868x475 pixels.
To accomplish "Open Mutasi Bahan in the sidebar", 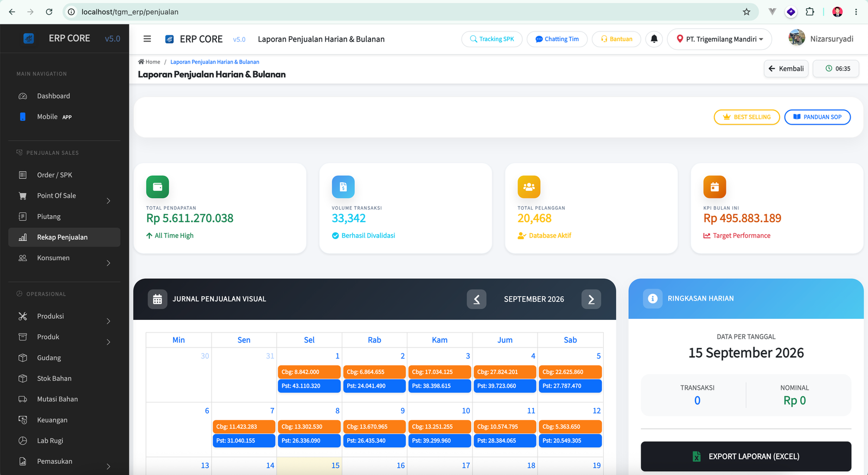I will click(x=64, y=399).
